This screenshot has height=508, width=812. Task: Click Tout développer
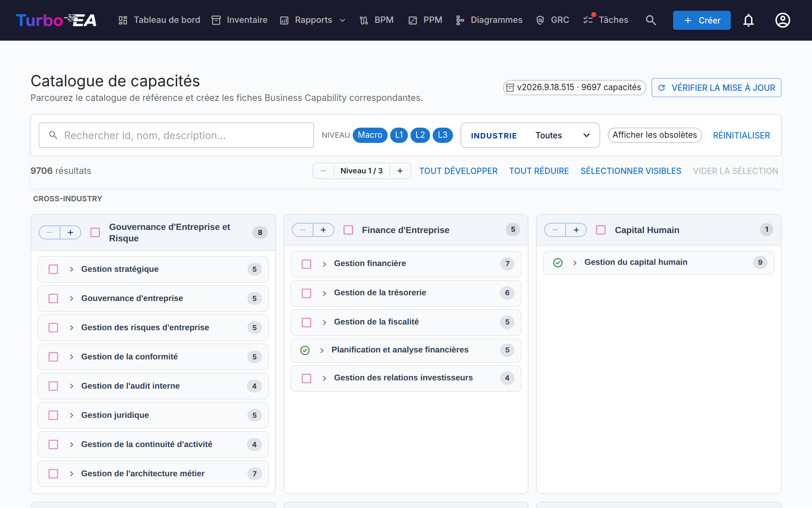458,171
